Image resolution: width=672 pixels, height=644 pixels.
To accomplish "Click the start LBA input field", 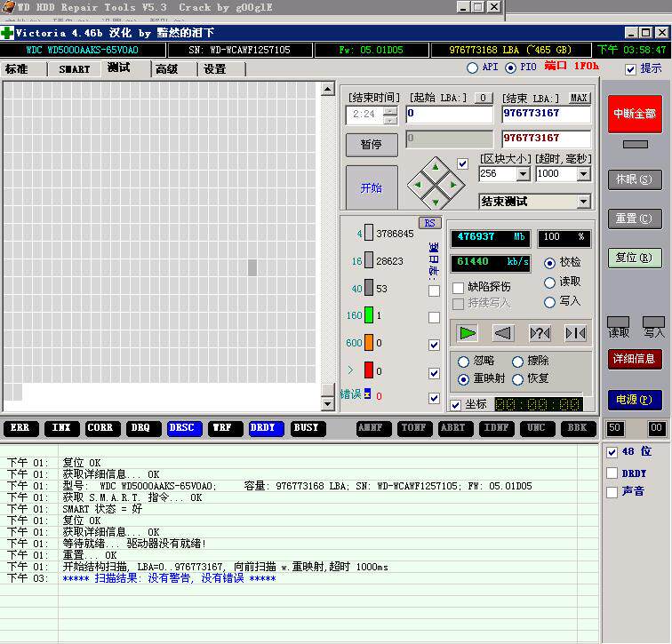I will coord(449,114).
